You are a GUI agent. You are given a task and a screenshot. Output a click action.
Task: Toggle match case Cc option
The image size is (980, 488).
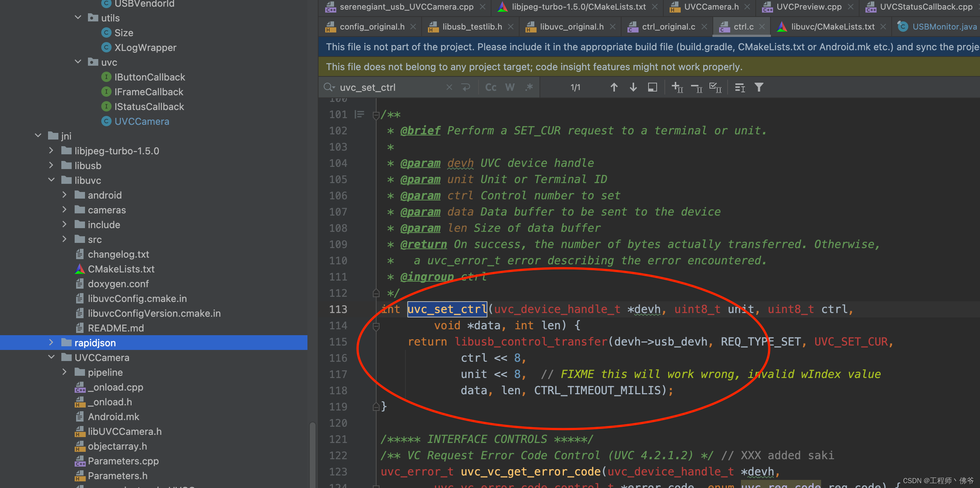[490, 87]
